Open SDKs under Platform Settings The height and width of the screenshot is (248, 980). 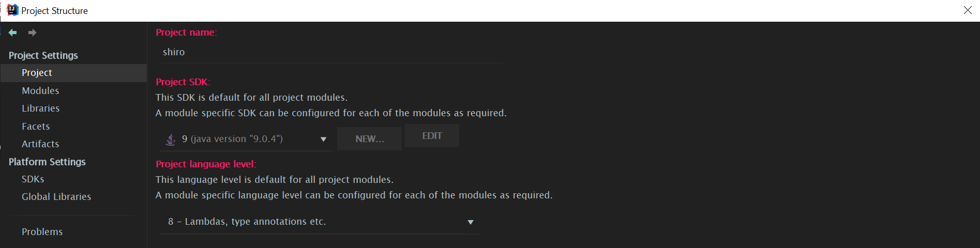click(x=33, y=179)
